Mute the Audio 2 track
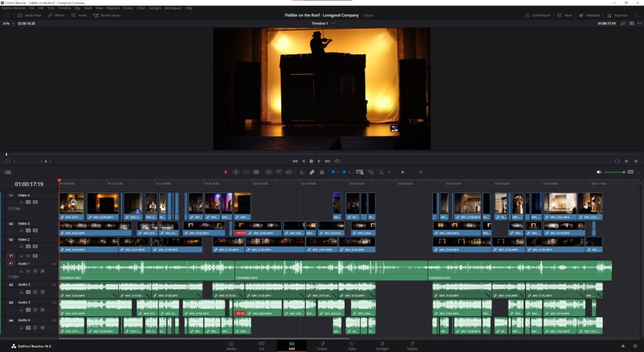The width and height of the screenshot is (644, 352). click(42, 291)
